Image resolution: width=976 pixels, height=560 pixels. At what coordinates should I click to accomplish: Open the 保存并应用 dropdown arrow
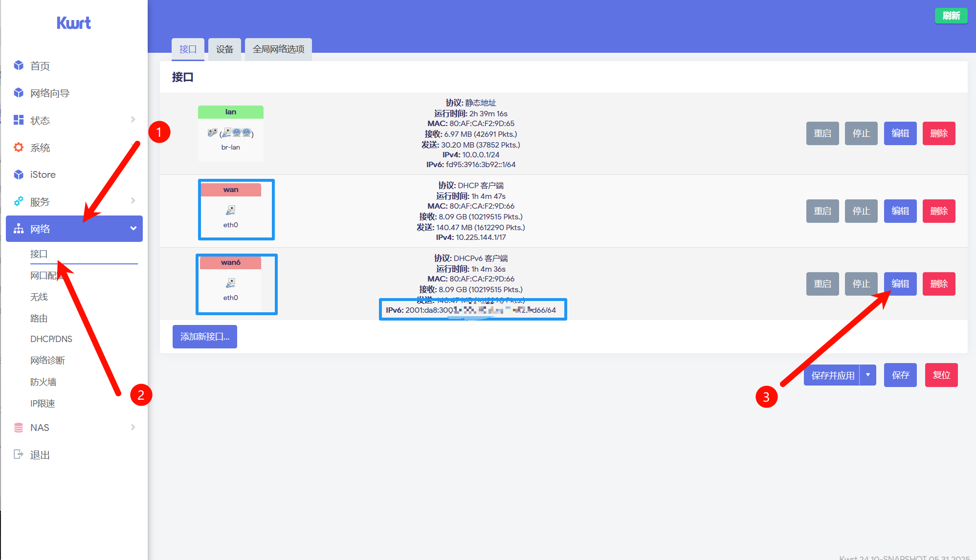pyautogui.click(x=868, y=375)
